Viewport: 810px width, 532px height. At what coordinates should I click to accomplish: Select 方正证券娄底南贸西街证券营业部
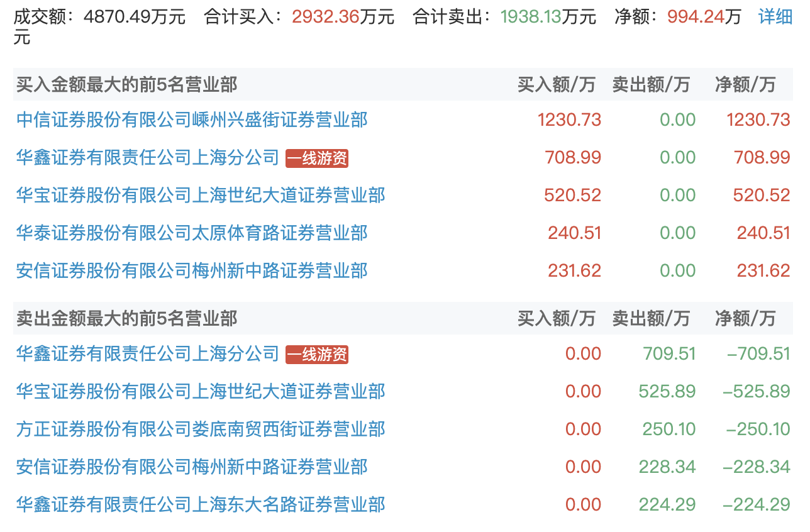tap(201, 429)
